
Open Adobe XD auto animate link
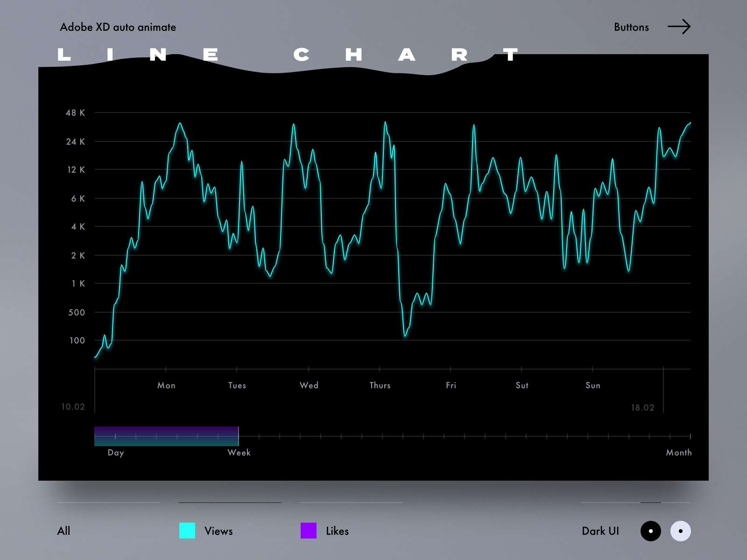(118, 27)
